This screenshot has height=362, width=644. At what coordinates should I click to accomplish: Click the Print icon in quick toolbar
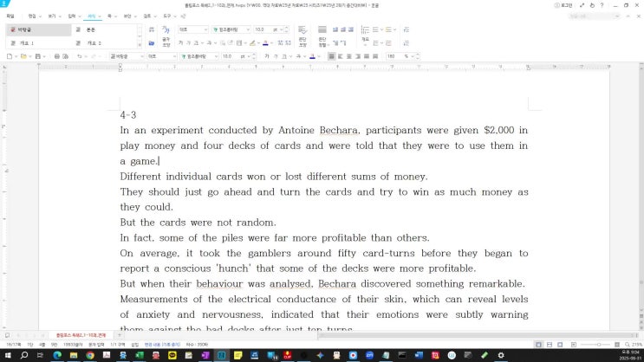(x=57, y=56)
